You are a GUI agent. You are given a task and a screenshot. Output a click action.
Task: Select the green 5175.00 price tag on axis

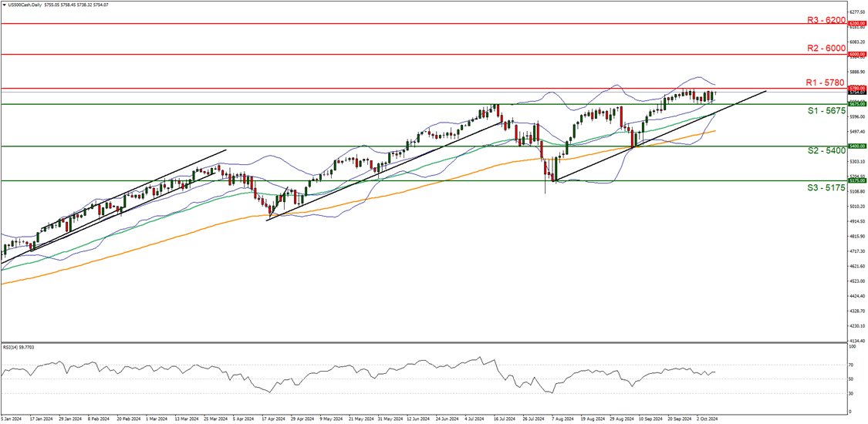857,180
